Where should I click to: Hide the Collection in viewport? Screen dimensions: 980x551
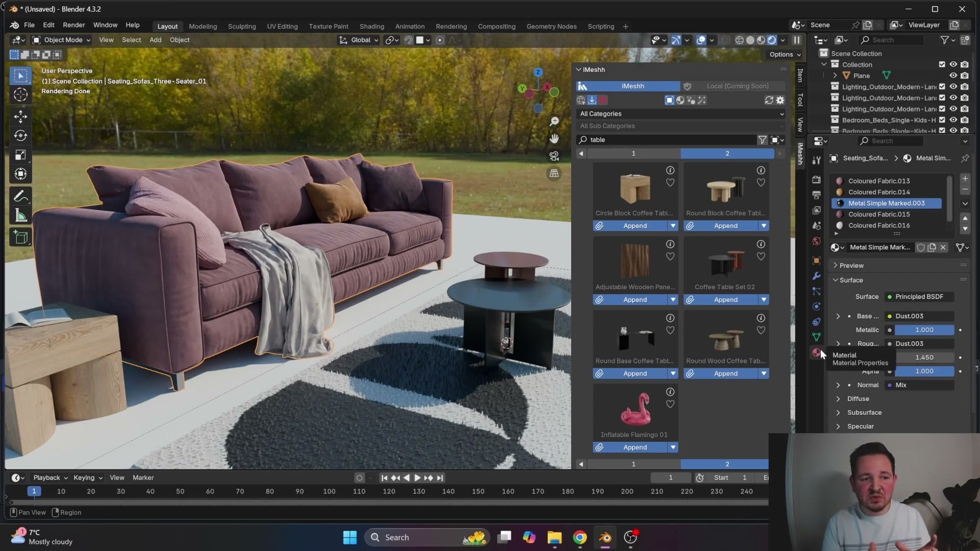point(953,64)
